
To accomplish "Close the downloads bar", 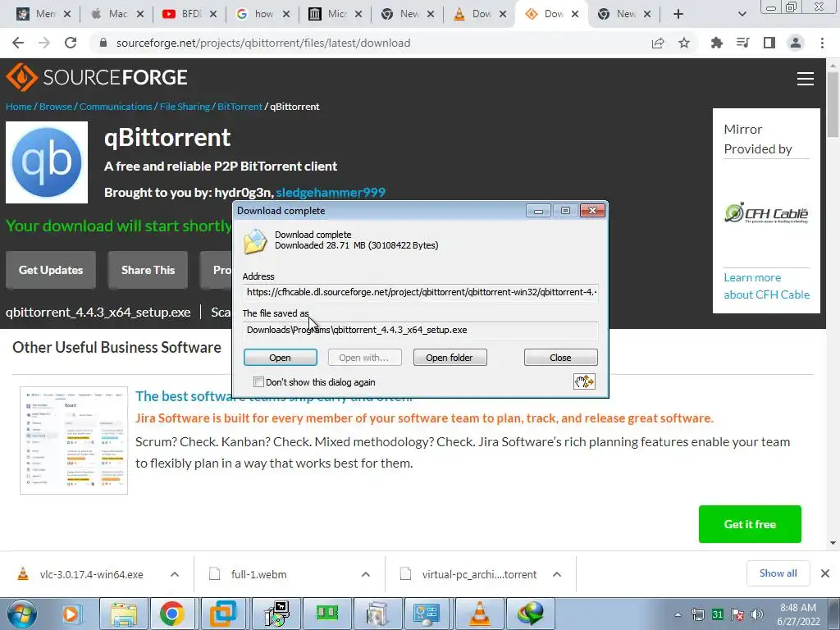I will point(825,573).
